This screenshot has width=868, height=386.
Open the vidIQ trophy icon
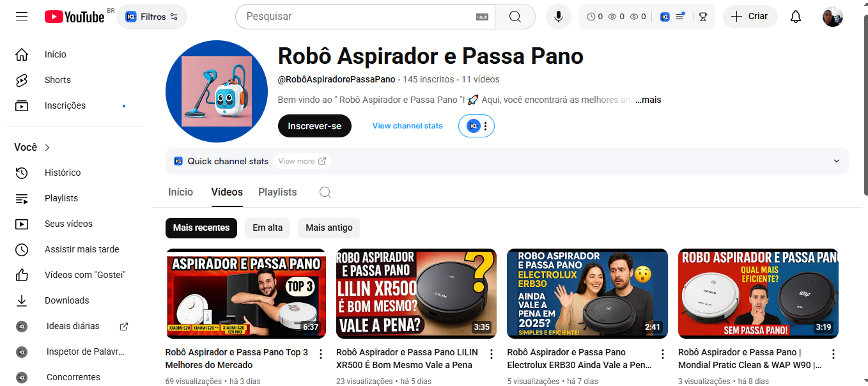pyautogui.click(x=703, y=17)
